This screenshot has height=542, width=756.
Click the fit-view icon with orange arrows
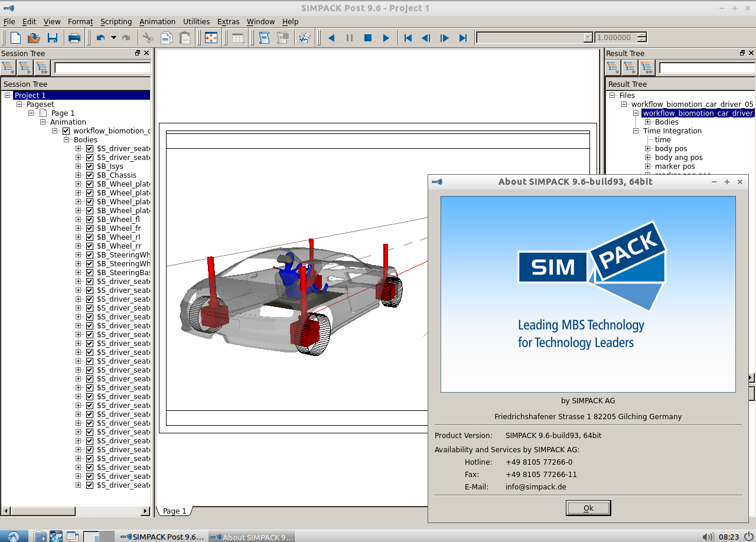211,38
